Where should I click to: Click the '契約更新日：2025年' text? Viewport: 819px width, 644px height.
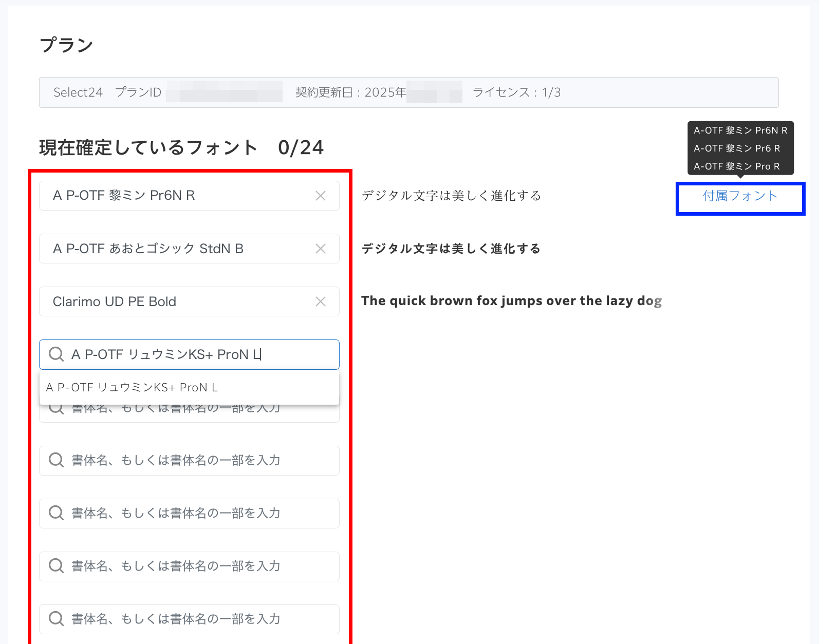point(351,92)
